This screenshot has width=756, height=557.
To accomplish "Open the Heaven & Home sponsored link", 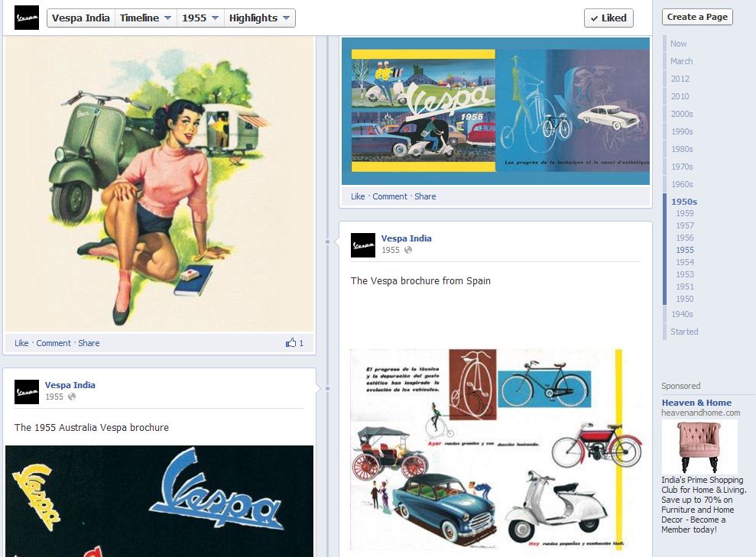I will click(x=696, y=403).
